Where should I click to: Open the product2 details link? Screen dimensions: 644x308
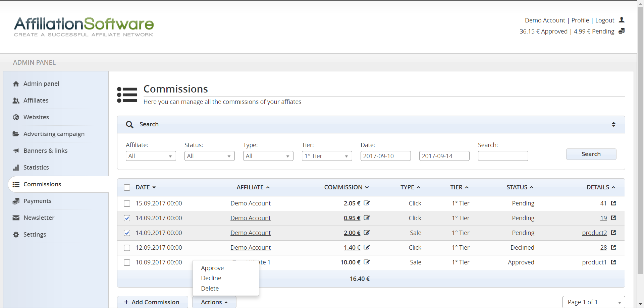(594, 233)
